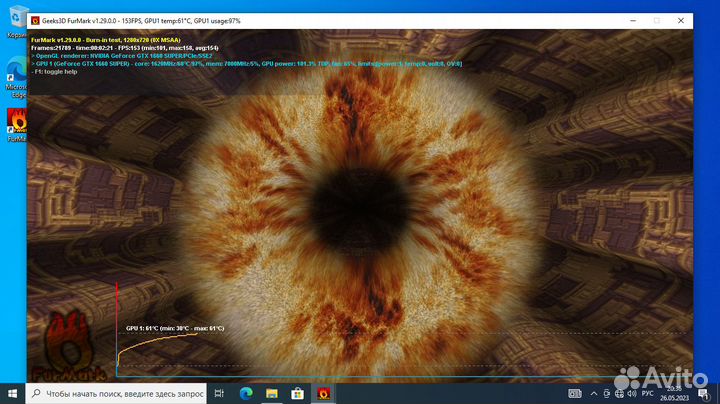Screen dimensions: 720x404
Task: Minimize the FurMark window
Action: [633, 21]
